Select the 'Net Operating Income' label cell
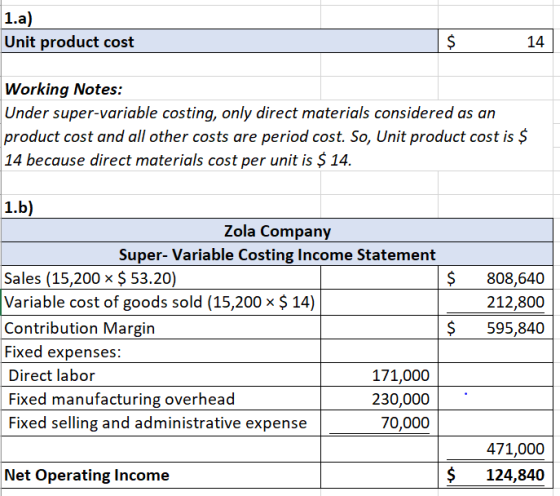560x496 pixels. coord(161,475)
